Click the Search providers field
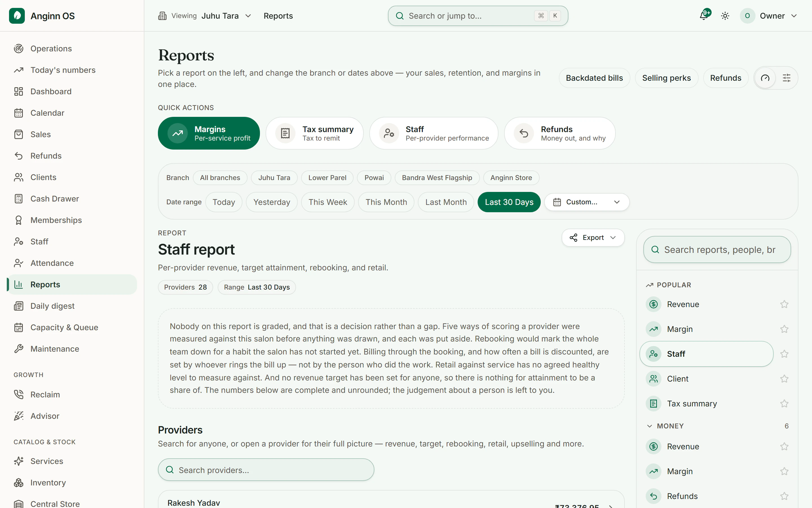Viewport: 812px width, 508px height. (x=266, y=470)
